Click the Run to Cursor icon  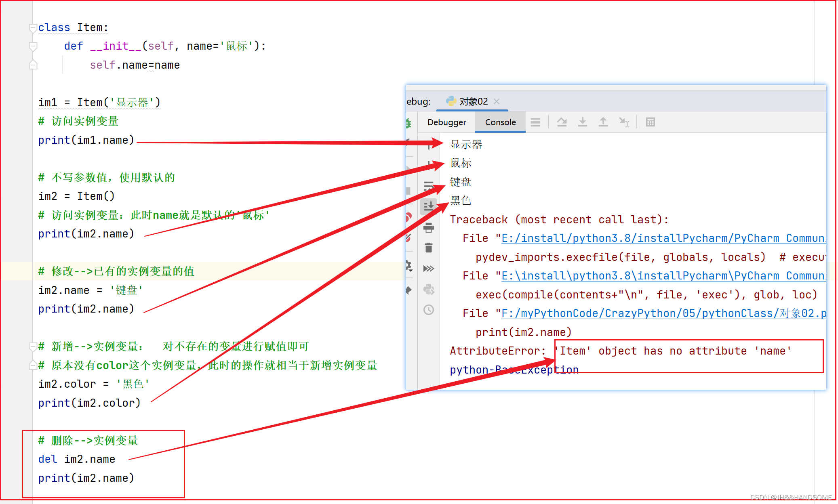click(624, 122)
